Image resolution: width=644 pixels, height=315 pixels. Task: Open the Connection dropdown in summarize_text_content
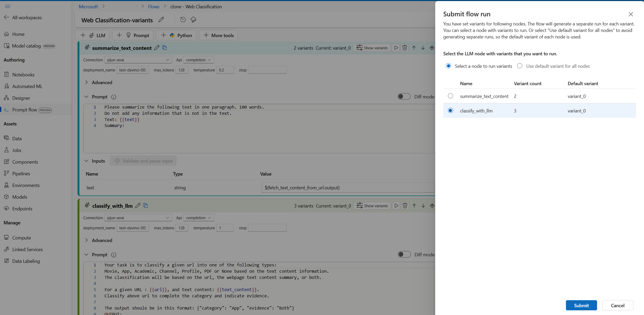point(138,60)
